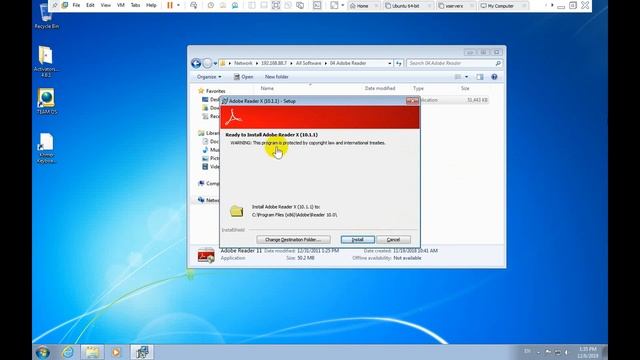
Task: Open power options dropdown beside pause
Action: [x=178, y=5]
